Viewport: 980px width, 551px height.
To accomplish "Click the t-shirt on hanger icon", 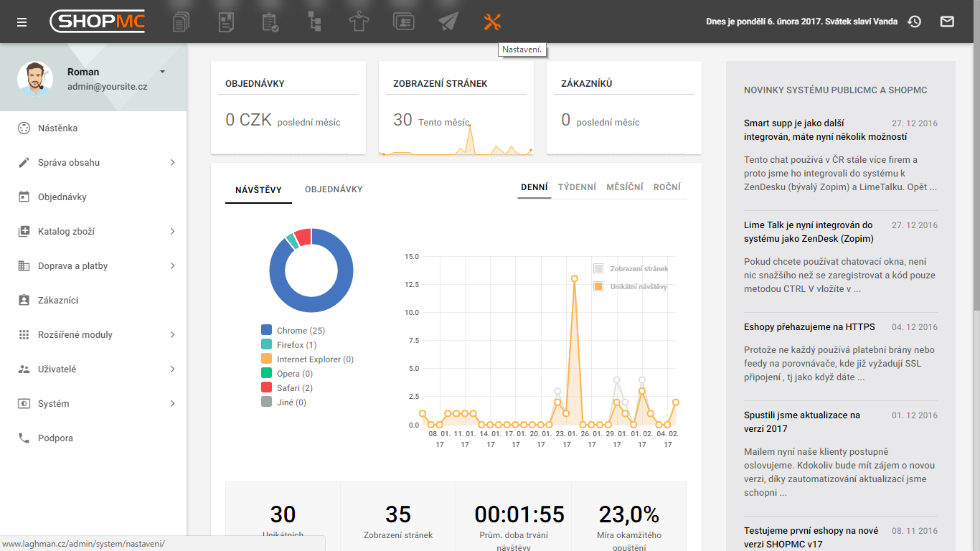I will pos(359,22).
